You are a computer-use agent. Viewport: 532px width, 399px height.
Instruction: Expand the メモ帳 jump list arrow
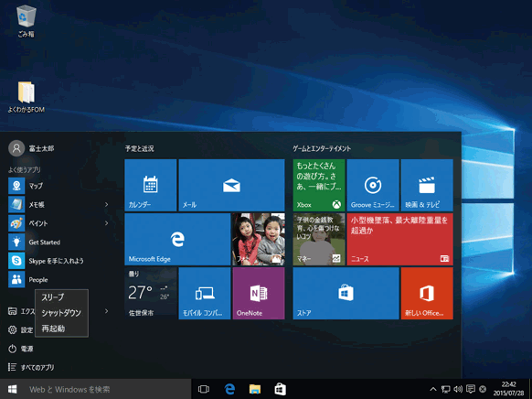[107, 204]
